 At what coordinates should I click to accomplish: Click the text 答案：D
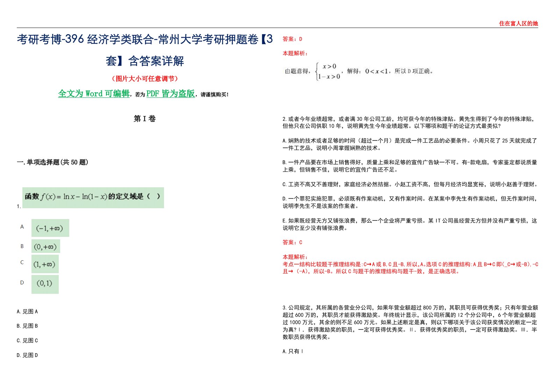(x=292, y=39)
